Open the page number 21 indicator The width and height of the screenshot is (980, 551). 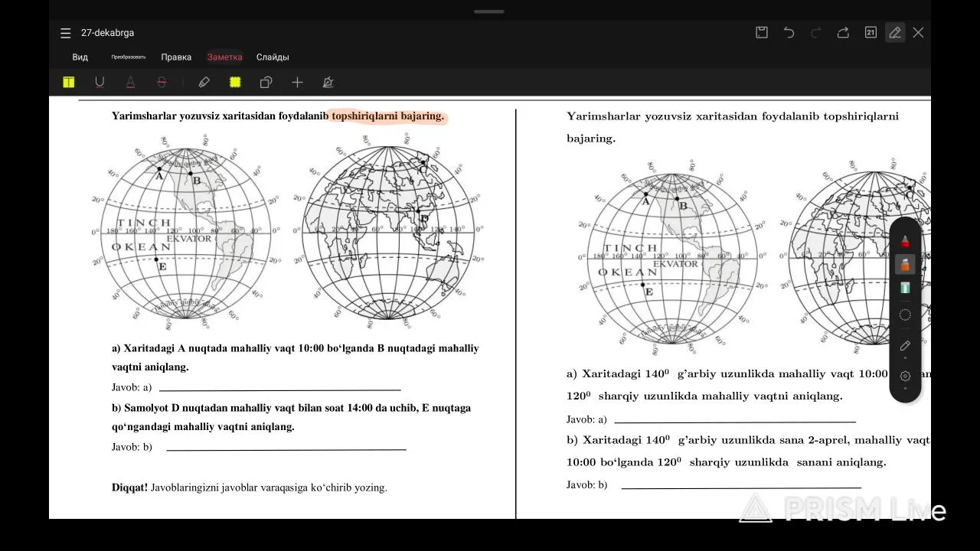tap(871, 32)
